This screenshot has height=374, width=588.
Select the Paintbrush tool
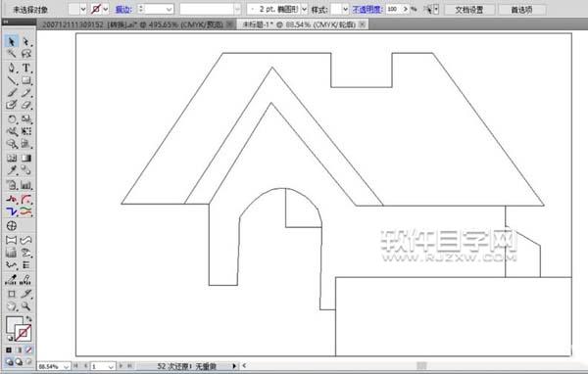(x=12, y=93)
